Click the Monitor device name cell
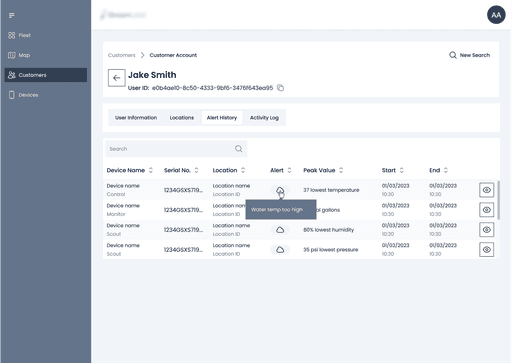512x363 pixels. tap(123, 210)
